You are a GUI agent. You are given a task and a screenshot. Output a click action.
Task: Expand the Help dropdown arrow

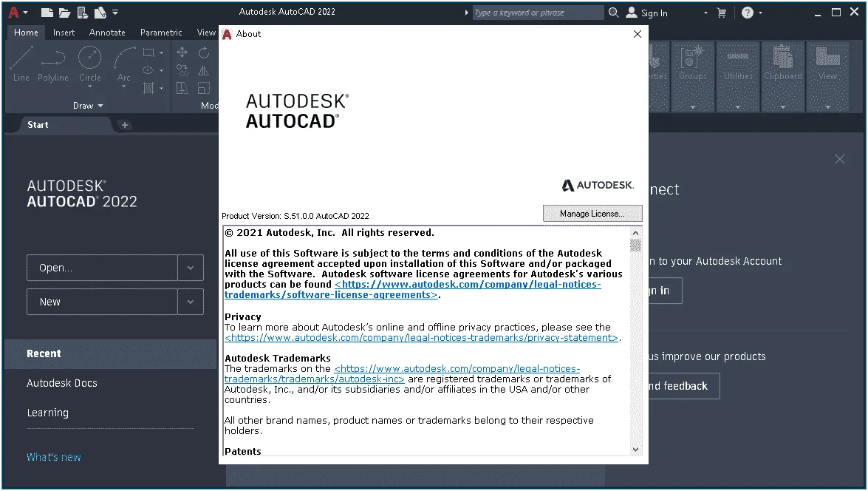761,13
